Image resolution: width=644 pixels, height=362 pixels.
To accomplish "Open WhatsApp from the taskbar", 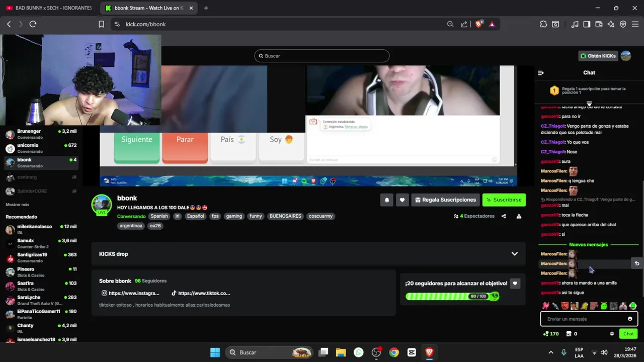I will point(358,352).
